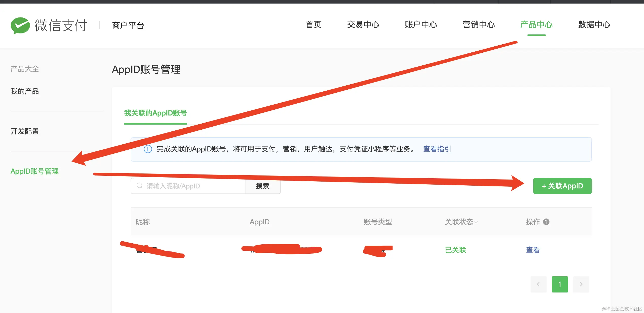Open the 首页 navigation tab
Screen dimensions: 644x313
point(314,25)
